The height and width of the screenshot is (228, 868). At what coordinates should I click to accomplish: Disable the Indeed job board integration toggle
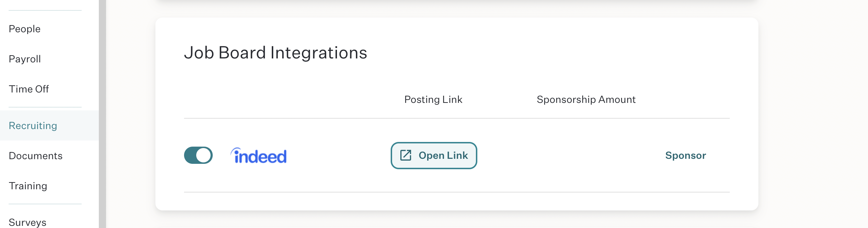pos(198,155)
